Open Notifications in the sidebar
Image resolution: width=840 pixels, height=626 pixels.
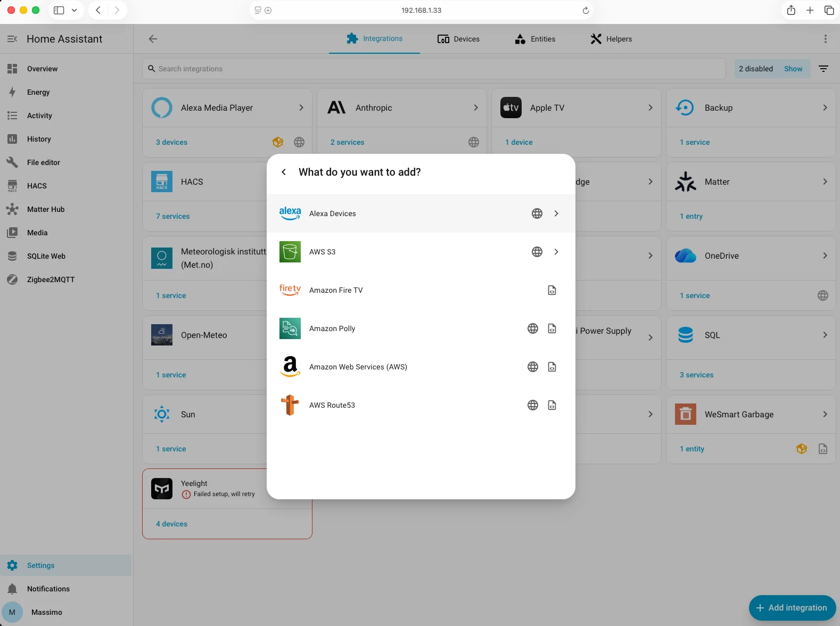66,589
